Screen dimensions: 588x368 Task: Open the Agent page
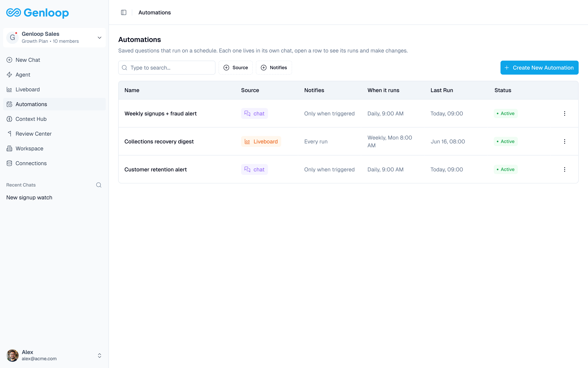coord(54,75)
